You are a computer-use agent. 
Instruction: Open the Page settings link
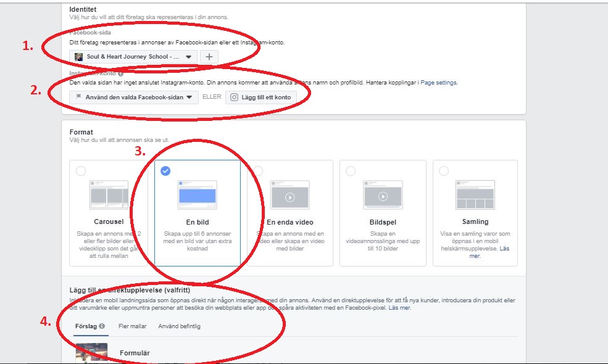pyautogui.click(x=439, y=82)
